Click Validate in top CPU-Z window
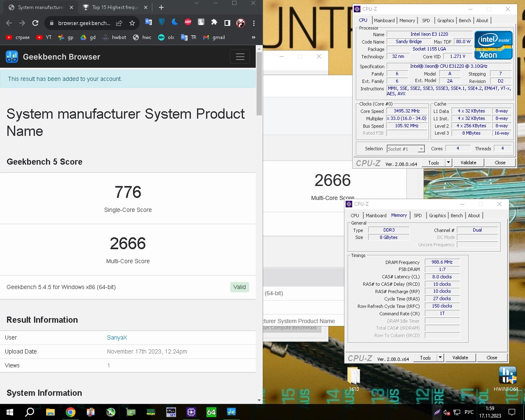 pyautogui.click(x=468, y=163)
